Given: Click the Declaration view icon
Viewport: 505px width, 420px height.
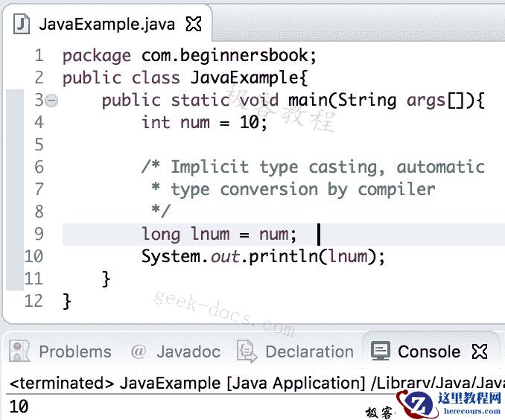Looking at the screenshot, I should click(247, 351).
